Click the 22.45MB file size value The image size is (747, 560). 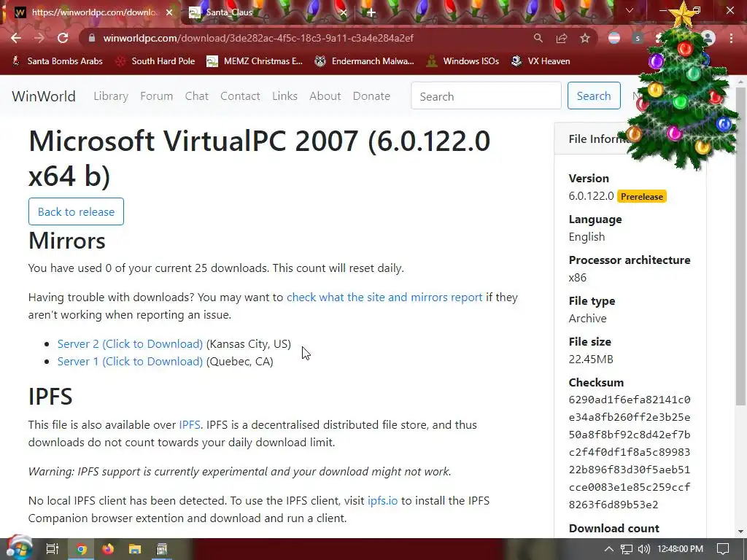point(591,359)
